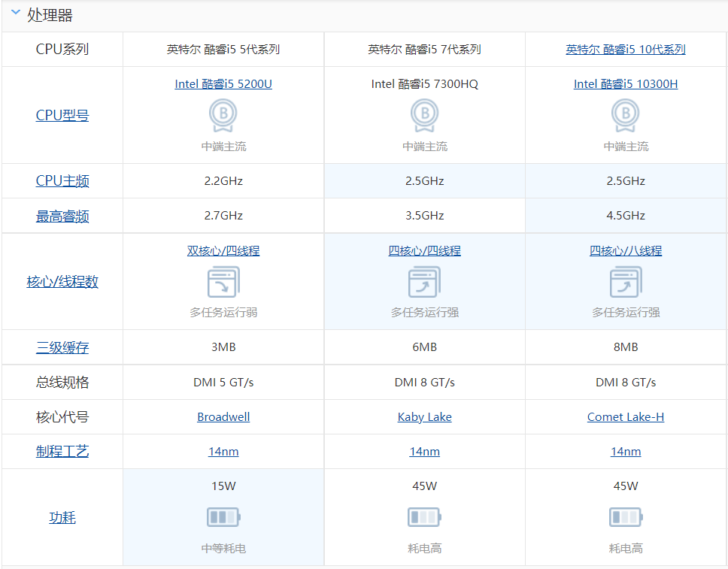Click the 3MB cache value
The image size is (728, 569).
(223, 347)
